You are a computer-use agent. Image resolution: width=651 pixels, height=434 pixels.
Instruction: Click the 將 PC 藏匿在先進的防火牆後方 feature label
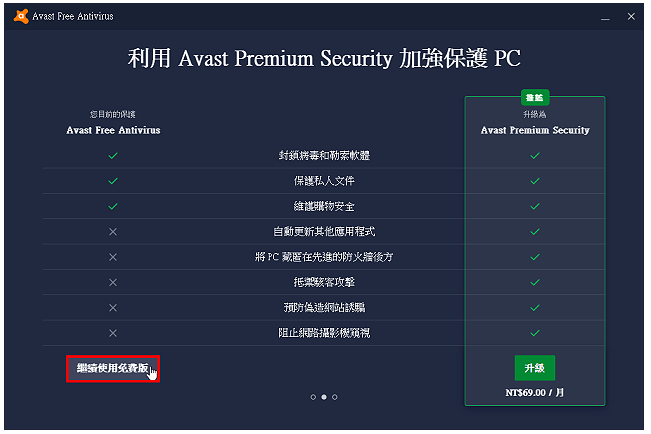click(x=324, y=257)
